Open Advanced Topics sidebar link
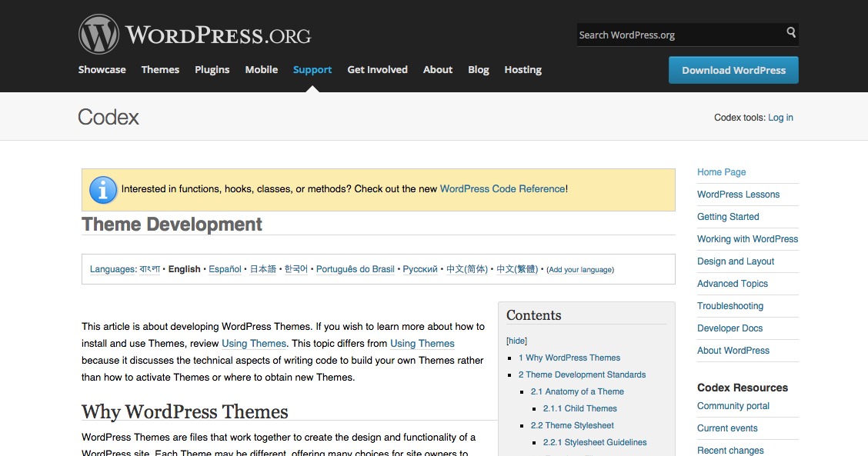868x456 pixels. tap(733, 284)
